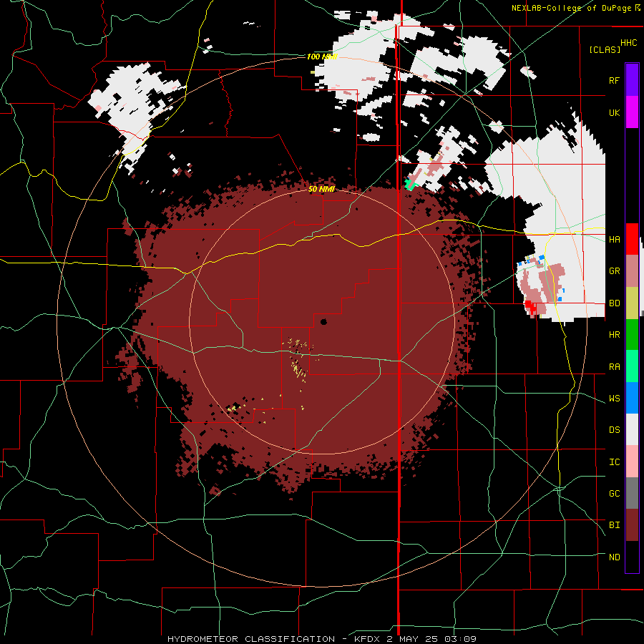Screen dimensions: 644x644
Task: Click the ND legend label
Action: [x=614, y=557]
